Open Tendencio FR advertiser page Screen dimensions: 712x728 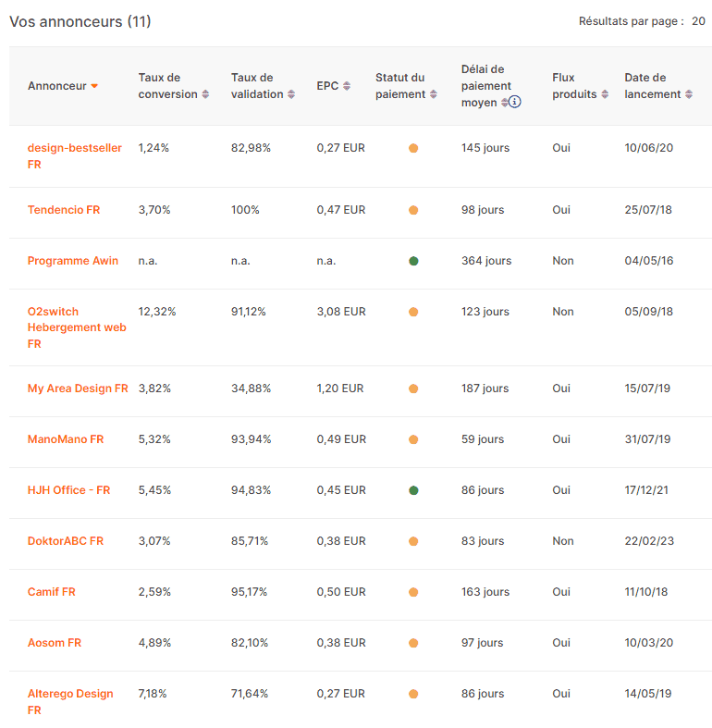[64, 210]
